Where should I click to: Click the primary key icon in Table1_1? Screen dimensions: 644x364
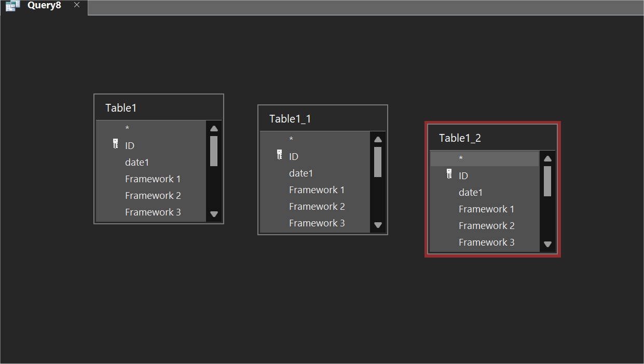[279, 155]
